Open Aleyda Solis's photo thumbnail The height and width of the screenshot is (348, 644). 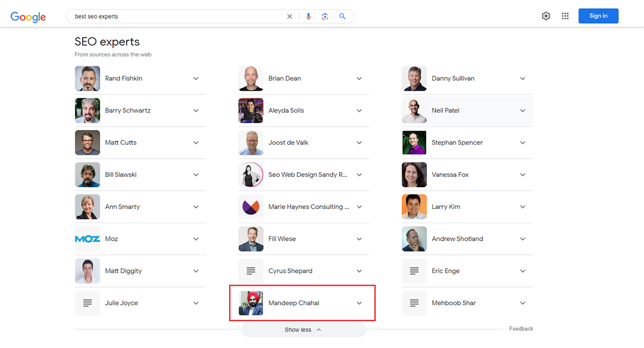click(251, 110)
